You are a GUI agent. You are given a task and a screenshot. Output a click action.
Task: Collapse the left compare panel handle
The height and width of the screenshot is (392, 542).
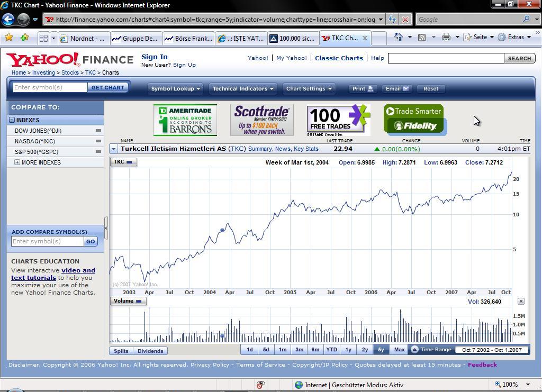click(x=106, y=228)
